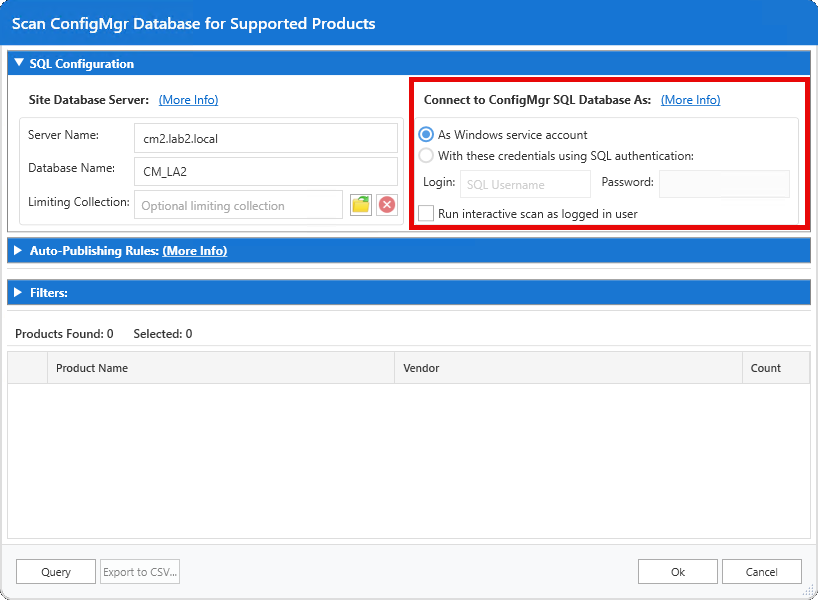
Task: Expand the Filters section
Action: click(x=17, y=292)
